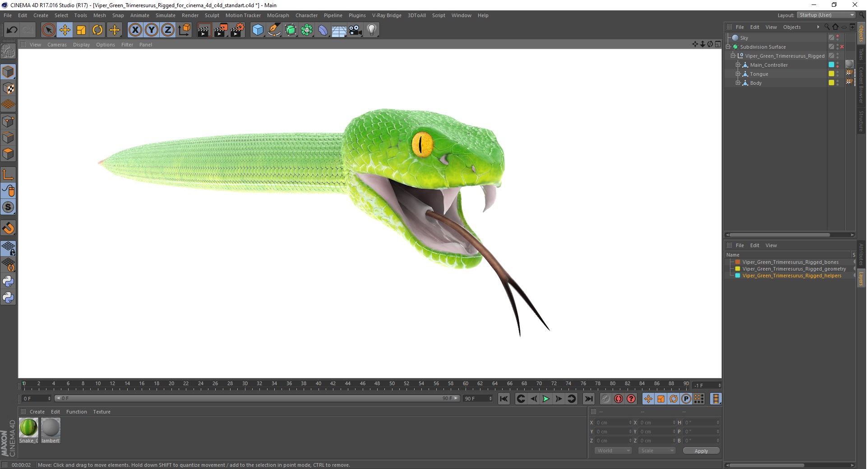868x469 pixels.
Task: Toggle Sky visibility dots
Action: (x=838, y=38)
